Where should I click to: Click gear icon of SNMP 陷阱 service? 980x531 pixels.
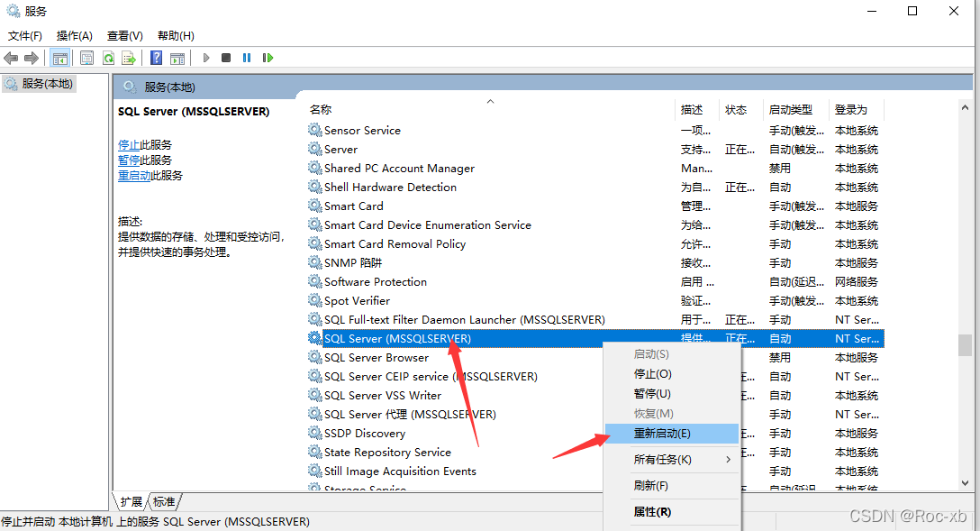pos(314,262)
